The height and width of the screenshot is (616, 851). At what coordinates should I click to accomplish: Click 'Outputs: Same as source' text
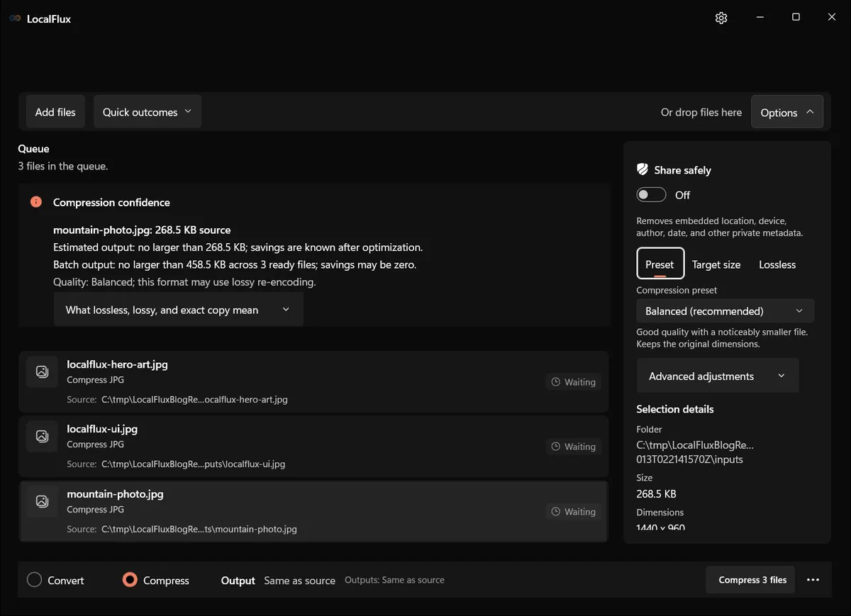(x=394, y=580)
